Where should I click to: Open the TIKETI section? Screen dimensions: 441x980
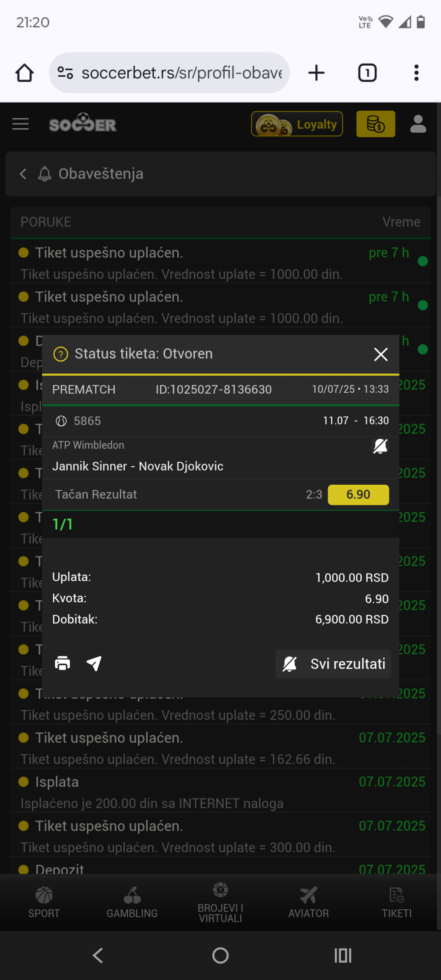(x=397, y=902)
